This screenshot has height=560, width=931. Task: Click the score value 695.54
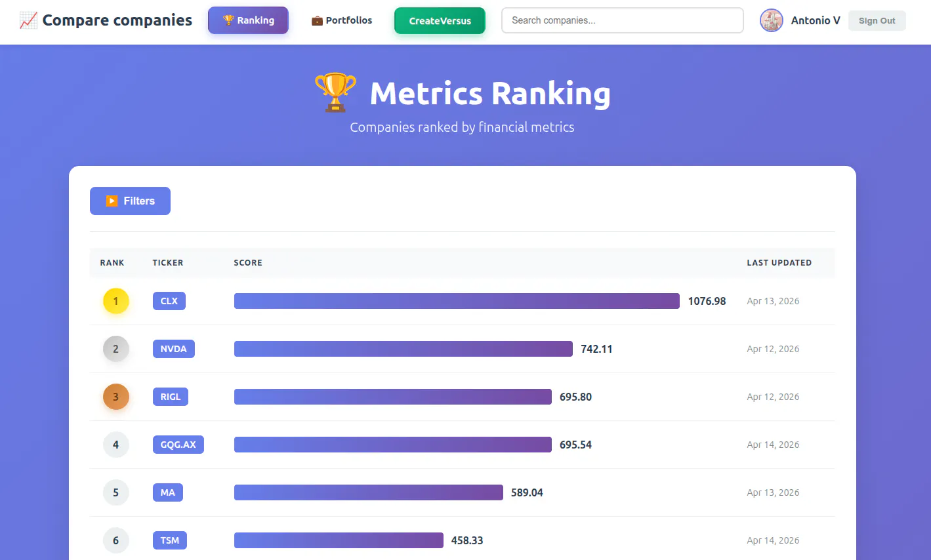point(575,445)
